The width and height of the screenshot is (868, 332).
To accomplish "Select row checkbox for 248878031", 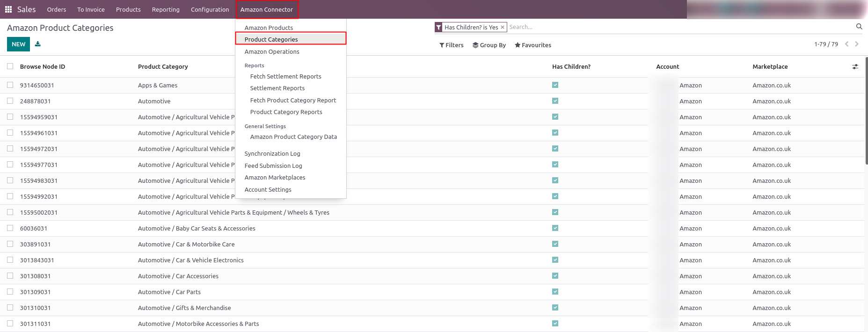I will (x=10, y=101).
